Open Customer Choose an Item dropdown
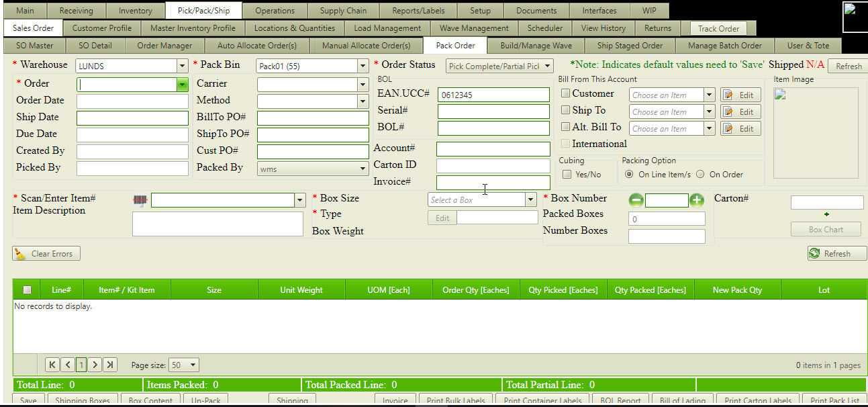Screen dimensions: 868x407 pos(709,95)
